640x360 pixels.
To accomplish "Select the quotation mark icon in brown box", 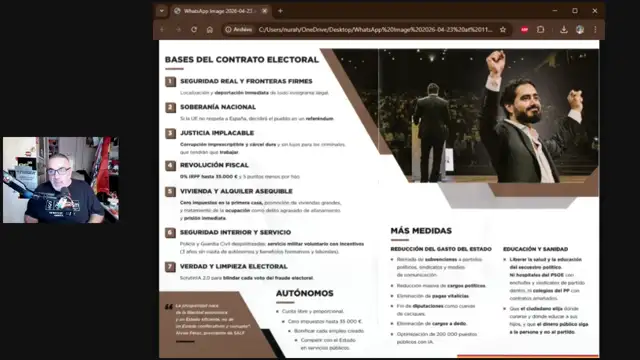I will tap(169, 307).
